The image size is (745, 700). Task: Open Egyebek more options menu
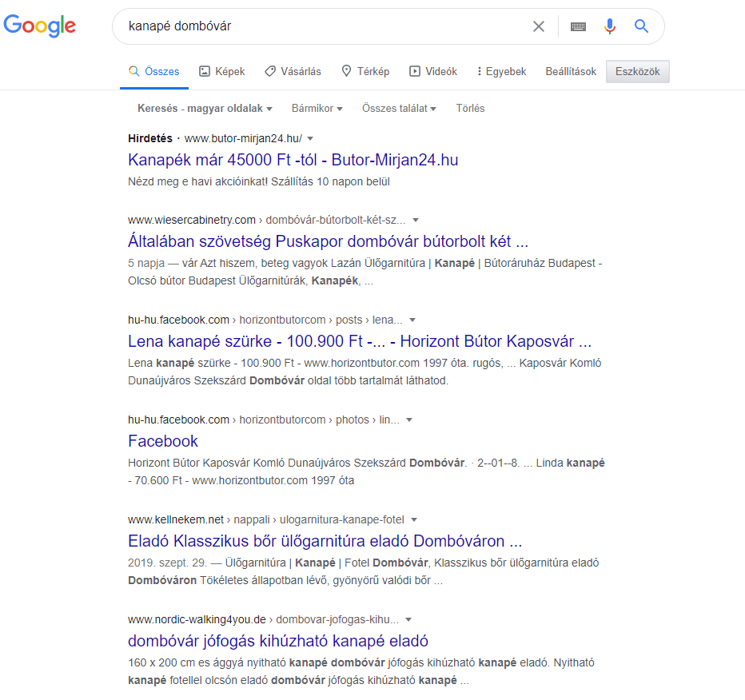[x=502, y=71]
